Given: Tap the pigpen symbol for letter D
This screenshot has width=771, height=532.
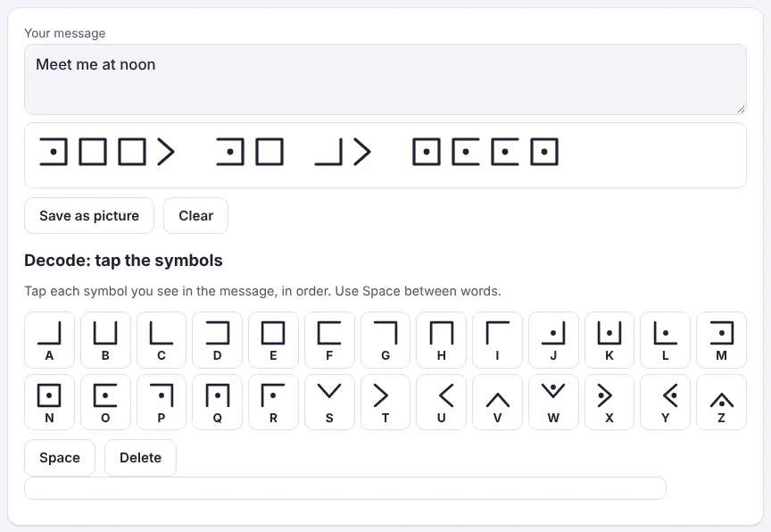Looking at the screenshot, I should [x=218, y=340].
